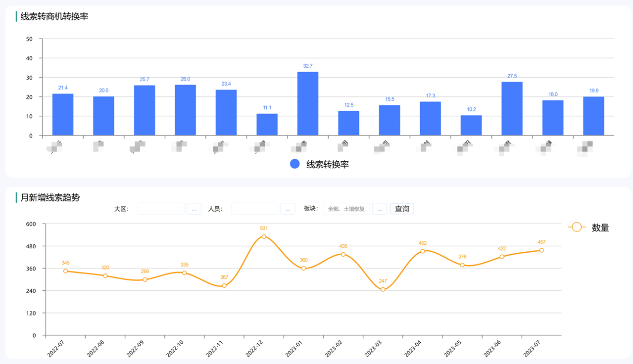Click the 345 data point marker
Viewport: 633px width, 364px height.
(65, 271)
